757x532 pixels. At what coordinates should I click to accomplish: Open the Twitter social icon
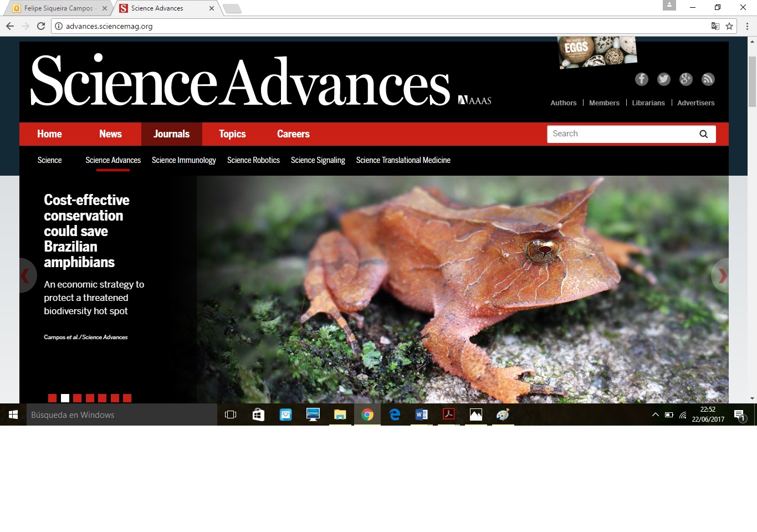point(663,79)
